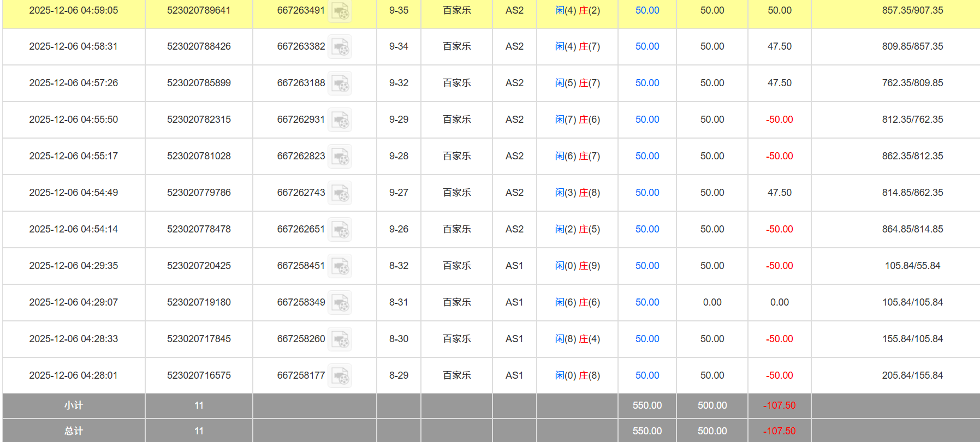Click video replay icon beside 667258451
Image resolution: width=980 pixels, height=442 pixels.
tap(340, 266)
